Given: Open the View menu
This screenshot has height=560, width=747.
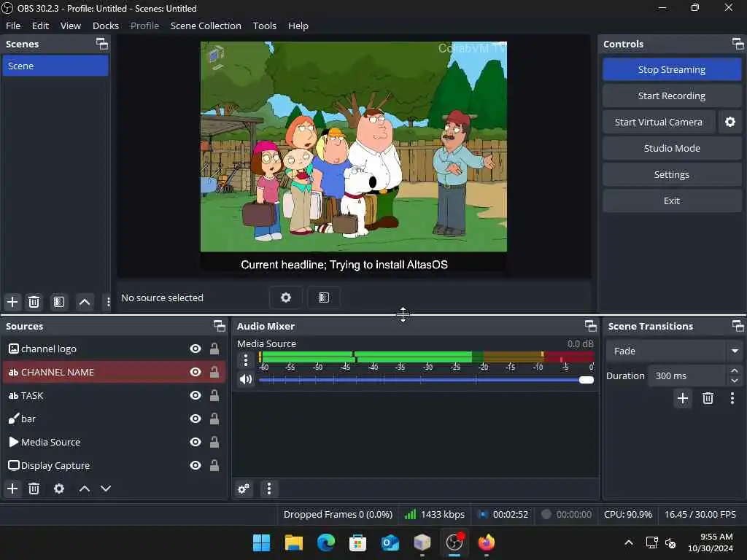Looking at the screenshot, I should [x=71, y=26].
